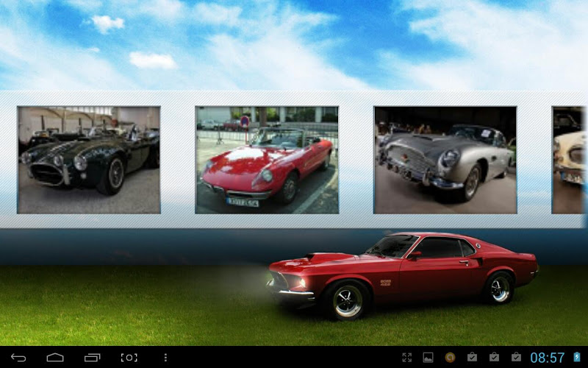Select the red convertible spider thumbnail
588x368 pixels.
pyautogui.click(x=267, y=160)
